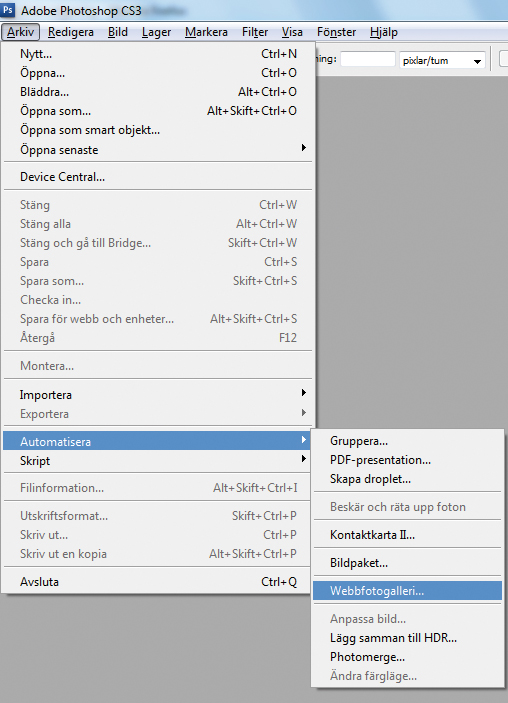Image resolution: width=508 pixels, height=703 pixels.
Task: Click the Photoshop Ps logo icon
Action: pyautogui.click(x=8, y=9)
